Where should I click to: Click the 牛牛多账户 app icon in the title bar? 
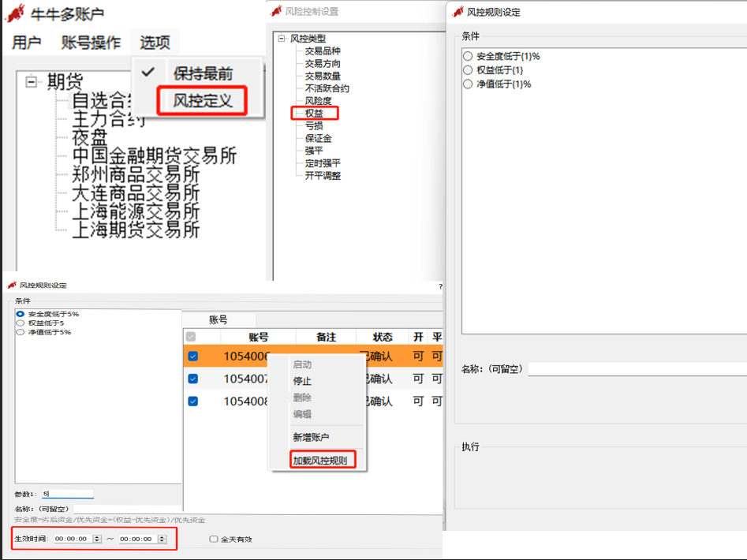15,13
